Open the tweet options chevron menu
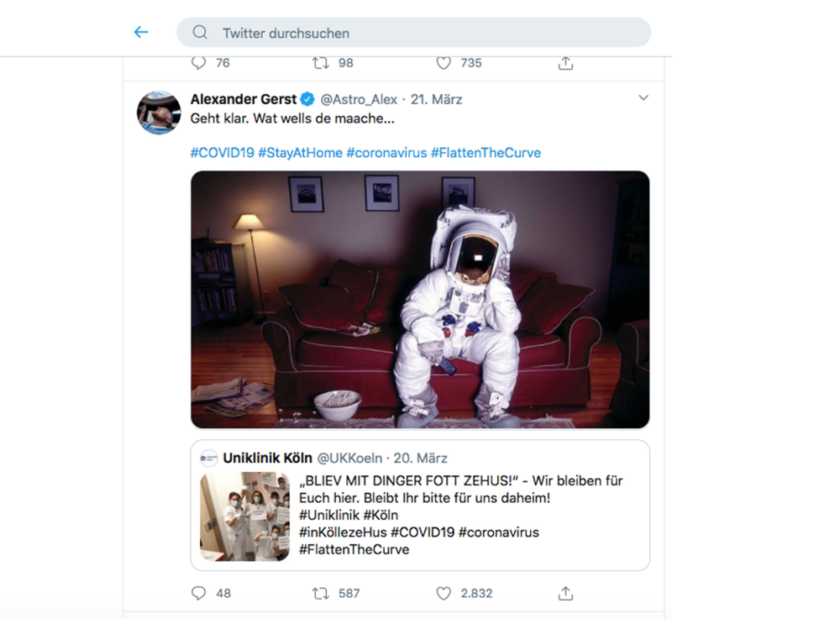The height and width of the screenshot is (629, 840). (643, 98)
